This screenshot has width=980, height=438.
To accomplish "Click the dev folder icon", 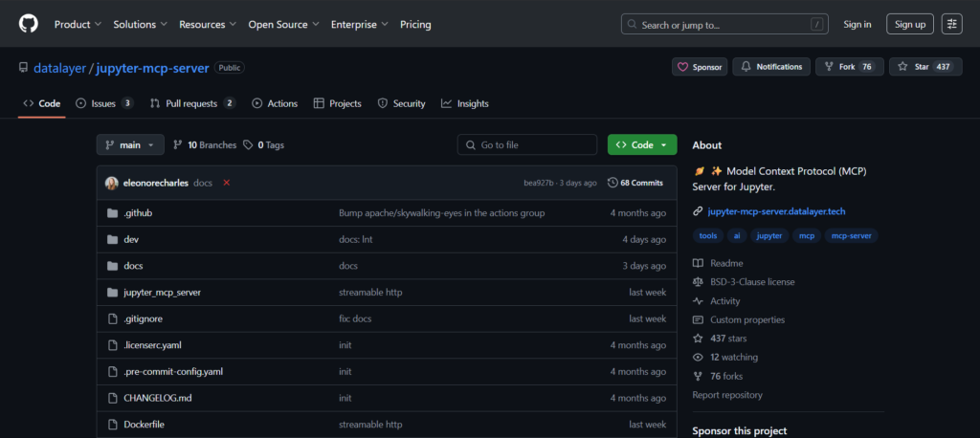I will pos(113,239).
